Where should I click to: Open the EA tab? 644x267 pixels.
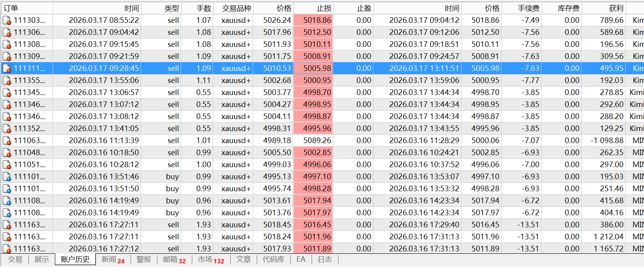pyautogui.click(x=301, y=259)
